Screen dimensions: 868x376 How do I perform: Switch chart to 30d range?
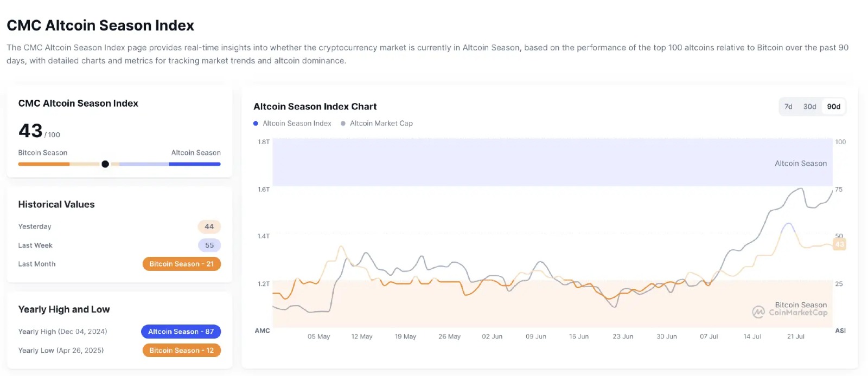pyautogui.click(x=809, y=107)
